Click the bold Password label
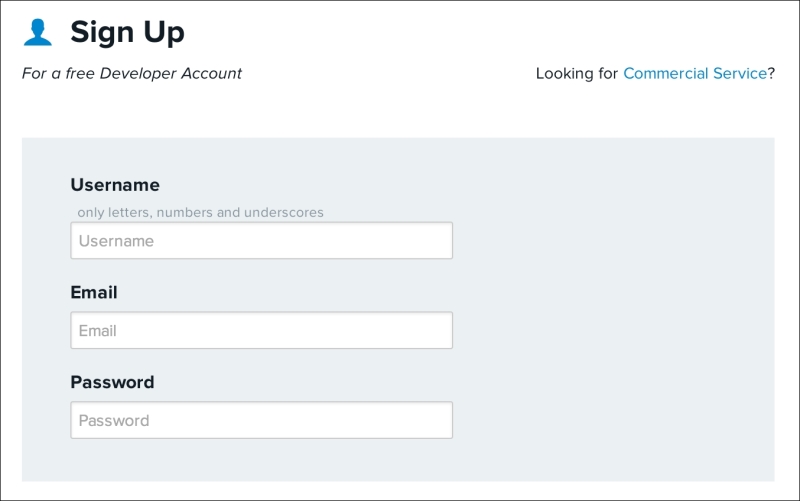800x501 pixels. (112, 382)
